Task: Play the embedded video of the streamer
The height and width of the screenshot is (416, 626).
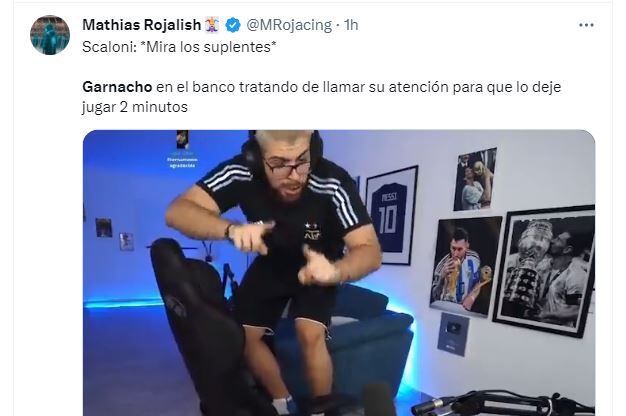Action: coord(339,273)
